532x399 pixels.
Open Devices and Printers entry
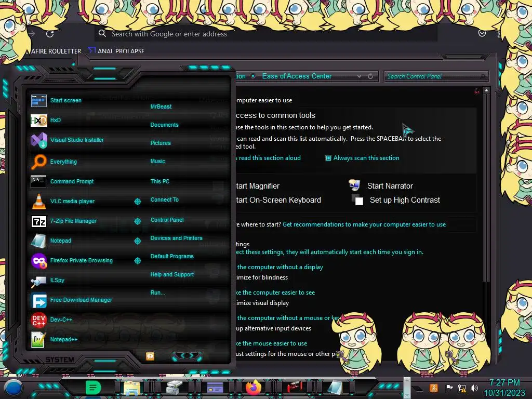[176, 238]
